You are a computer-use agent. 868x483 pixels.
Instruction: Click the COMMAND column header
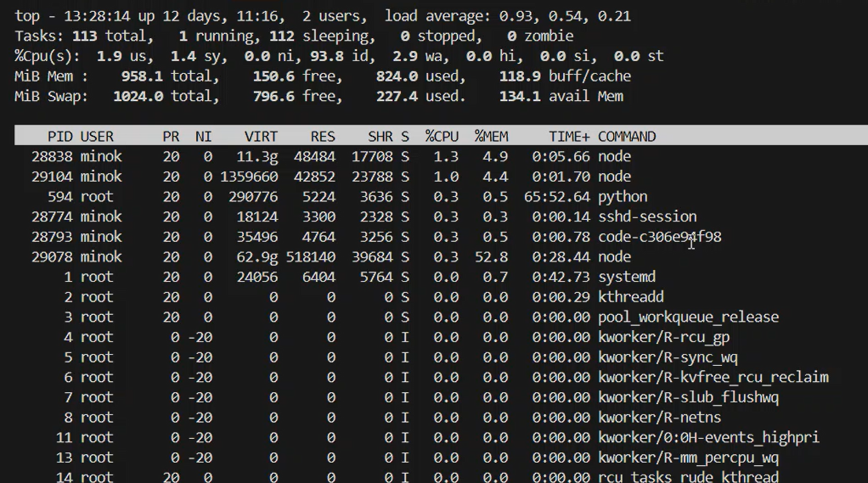627,136
